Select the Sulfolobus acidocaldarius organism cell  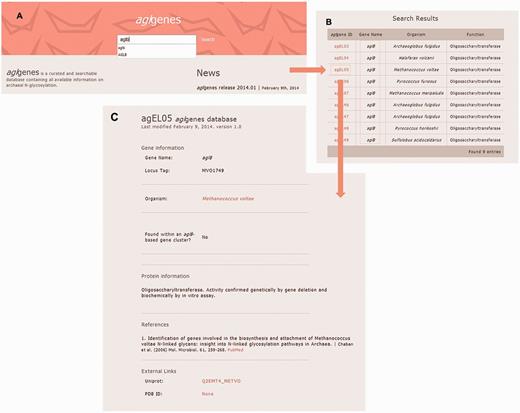416,140
